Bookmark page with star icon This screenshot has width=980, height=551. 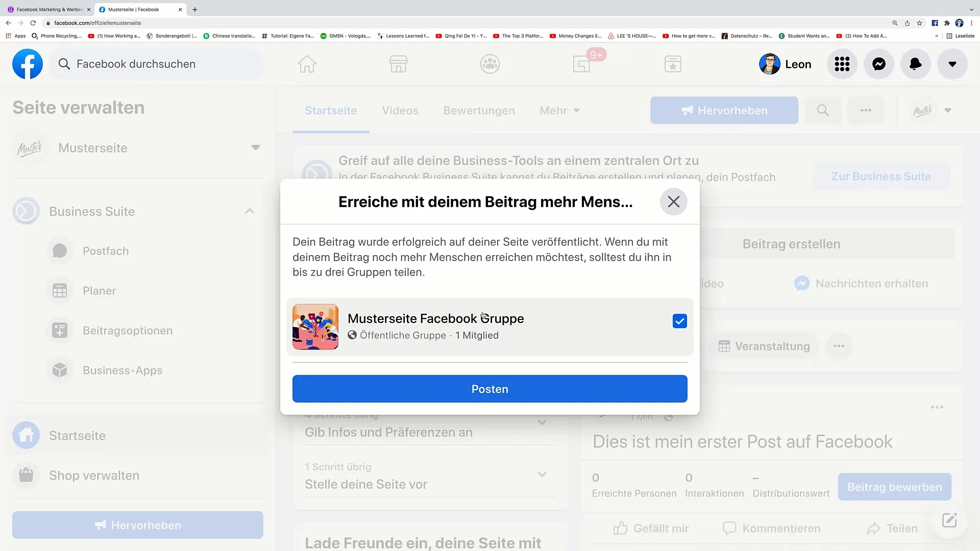[919, 23]
